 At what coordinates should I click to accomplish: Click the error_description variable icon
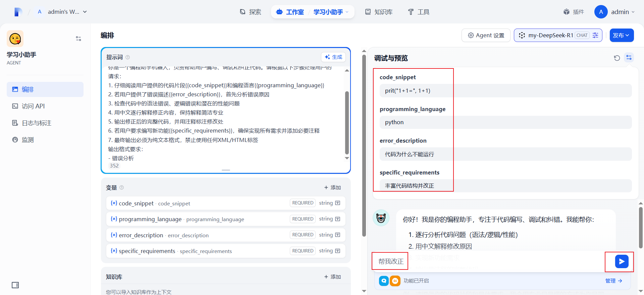tap(114, 235)
